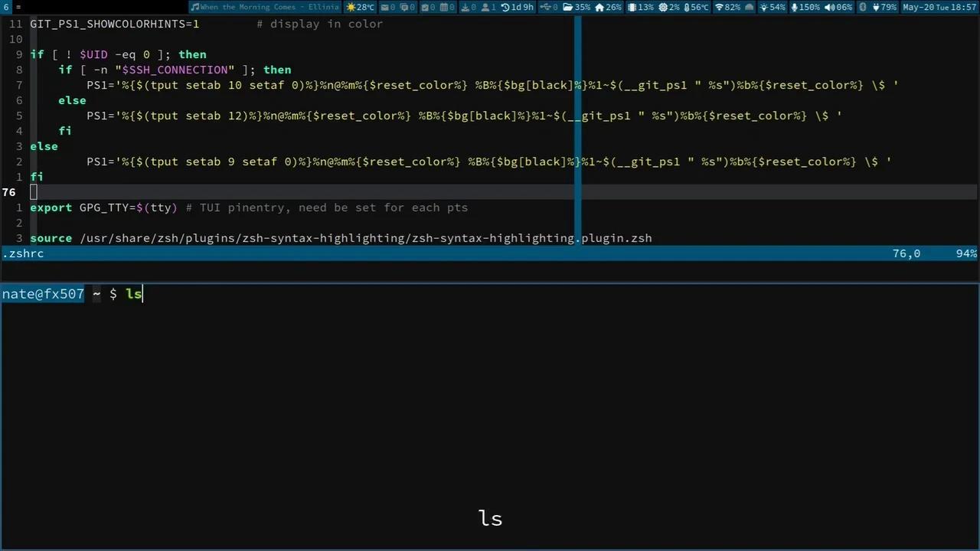980x551 pixels.
Task: Open the mail envelope icon in the status bar
Action: 385,7
